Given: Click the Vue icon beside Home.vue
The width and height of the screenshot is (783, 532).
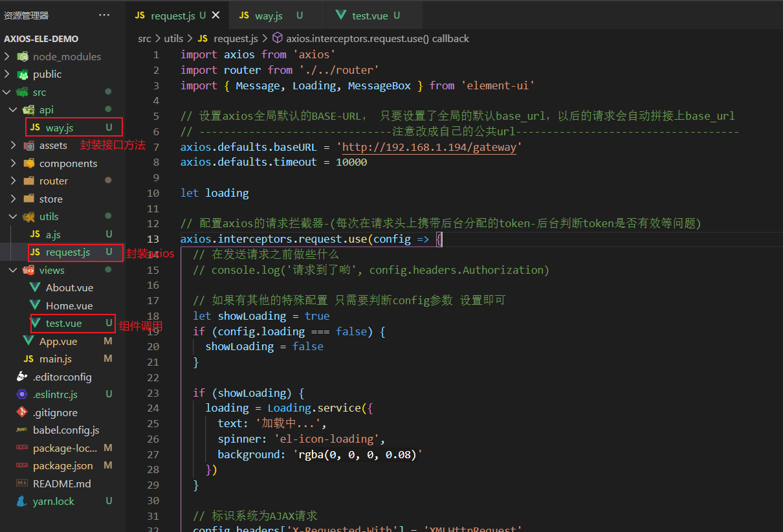Looking at the screenshot, I should [35, 305].
